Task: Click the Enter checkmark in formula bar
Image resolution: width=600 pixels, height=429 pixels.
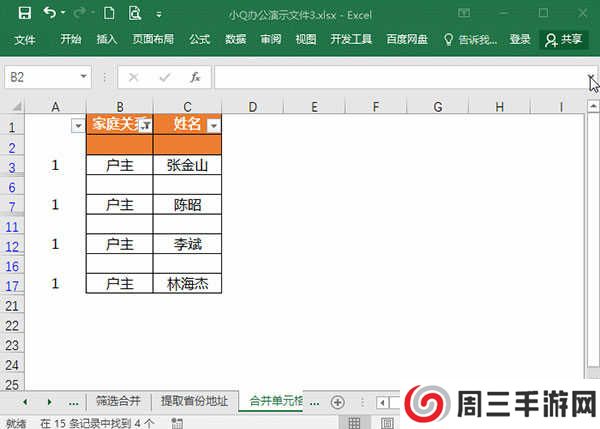Action: tap(164, 77)
